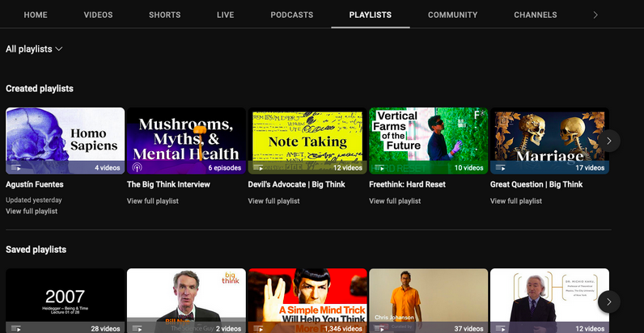
Task: Click playlist icon on Simple Mind Trick thumbnail
Action: click(258, 328)
